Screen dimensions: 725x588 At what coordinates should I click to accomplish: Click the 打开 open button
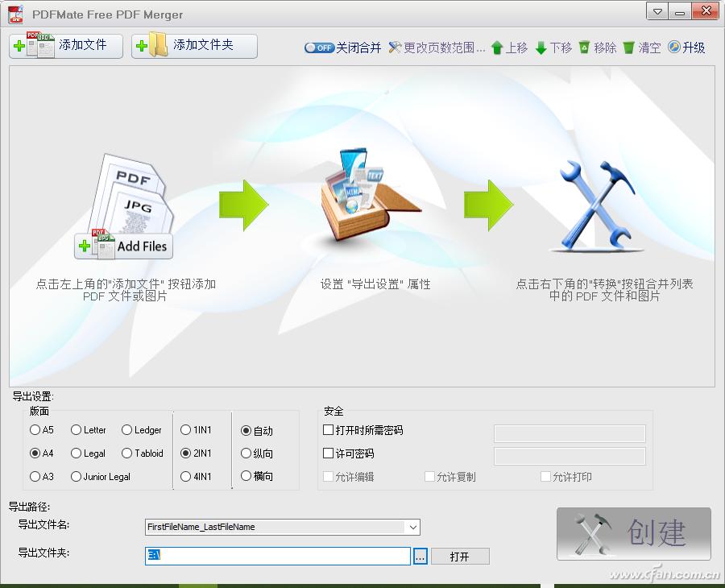click(x=460, y=556)
